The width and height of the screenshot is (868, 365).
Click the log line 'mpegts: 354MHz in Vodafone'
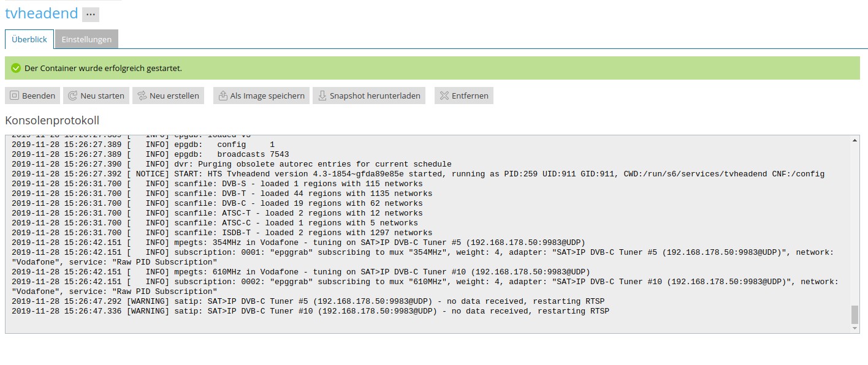[299, 243]
